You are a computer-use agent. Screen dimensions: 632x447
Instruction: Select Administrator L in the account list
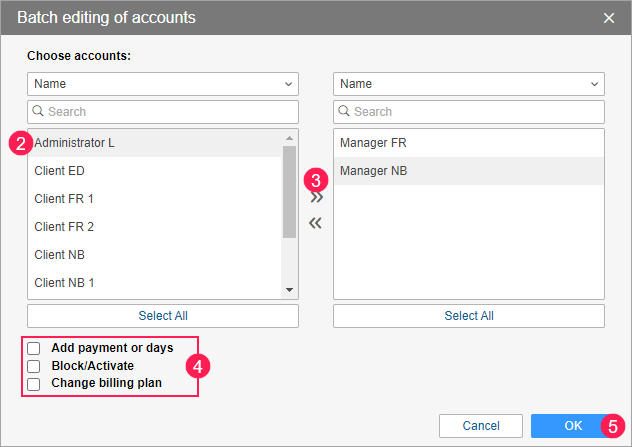click(x=75, y=143)
